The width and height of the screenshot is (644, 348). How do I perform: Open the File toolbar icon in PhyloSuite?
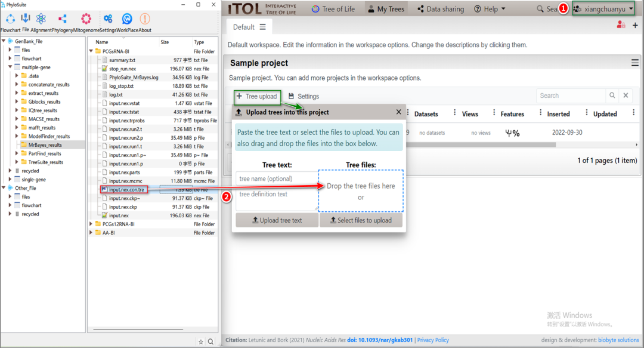(x=26, y=18)
